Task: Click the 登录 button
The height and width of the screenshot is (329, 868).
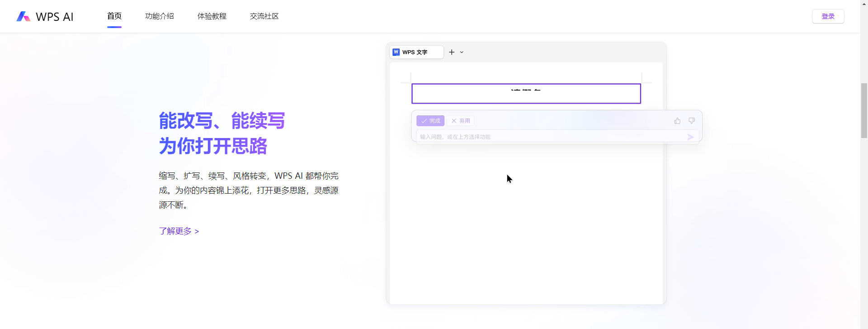Action: click(x=828, y=16)
